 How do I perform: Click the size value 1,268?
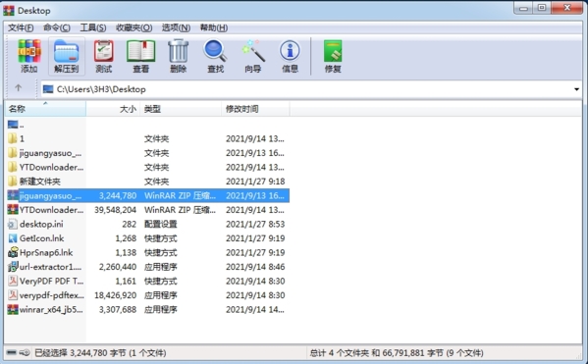click(126, 238)
